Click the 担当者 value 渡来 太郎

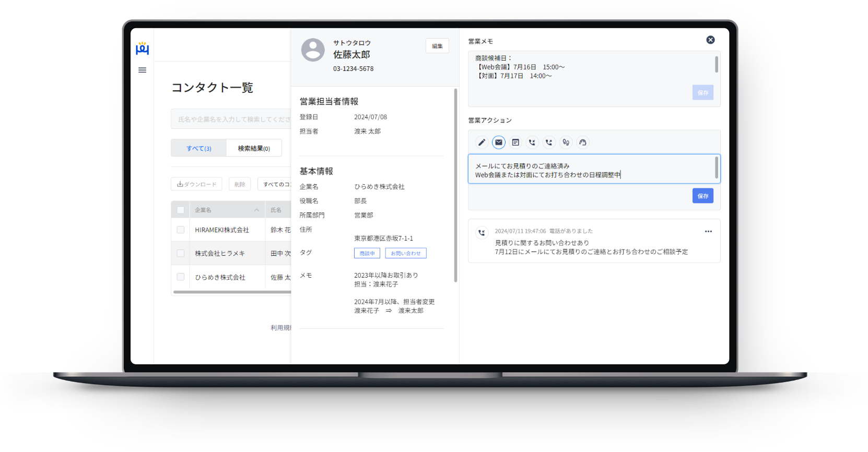(367, 131)
